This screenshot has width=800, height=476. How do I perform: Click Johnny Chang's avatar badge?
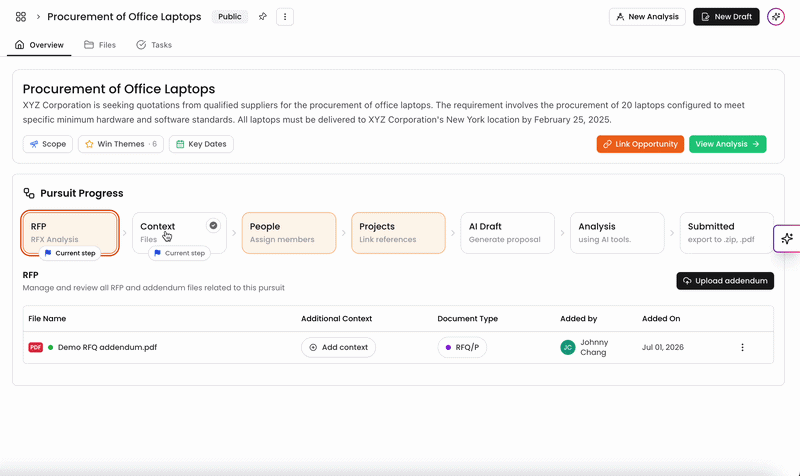(x=568, y=347)
